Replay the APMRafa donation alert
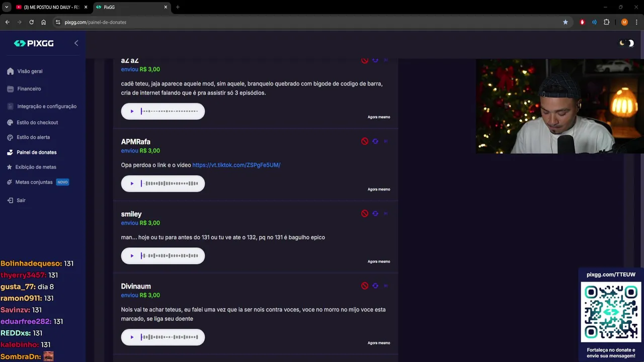This screenshot has width=644, height=362. (x=375, y=141)
